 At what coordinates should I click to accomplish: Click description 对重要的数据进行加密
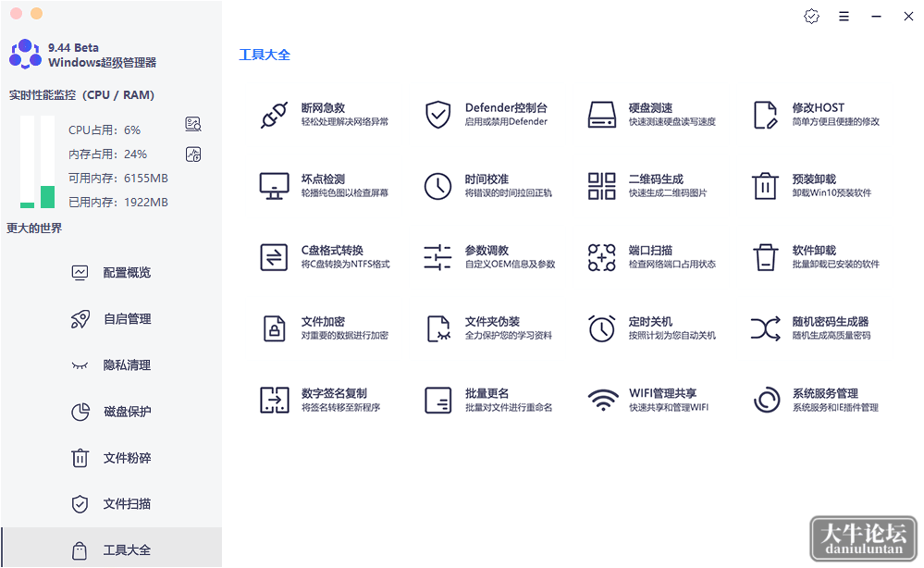345,335
